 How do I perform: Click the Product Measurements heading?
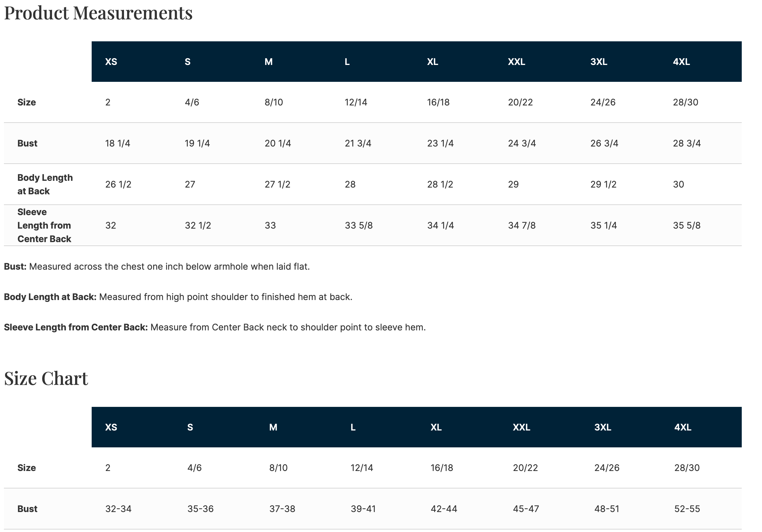click(98, 13)
